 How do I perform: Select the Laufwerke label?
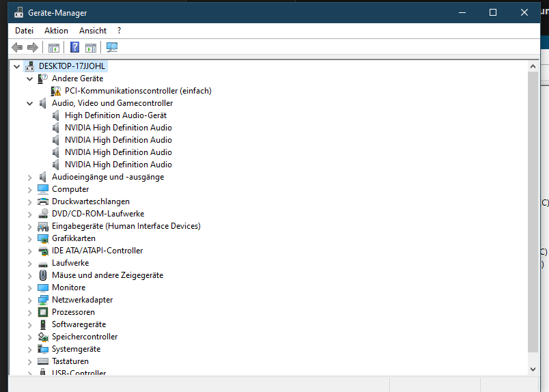click(x=70, y=263)
